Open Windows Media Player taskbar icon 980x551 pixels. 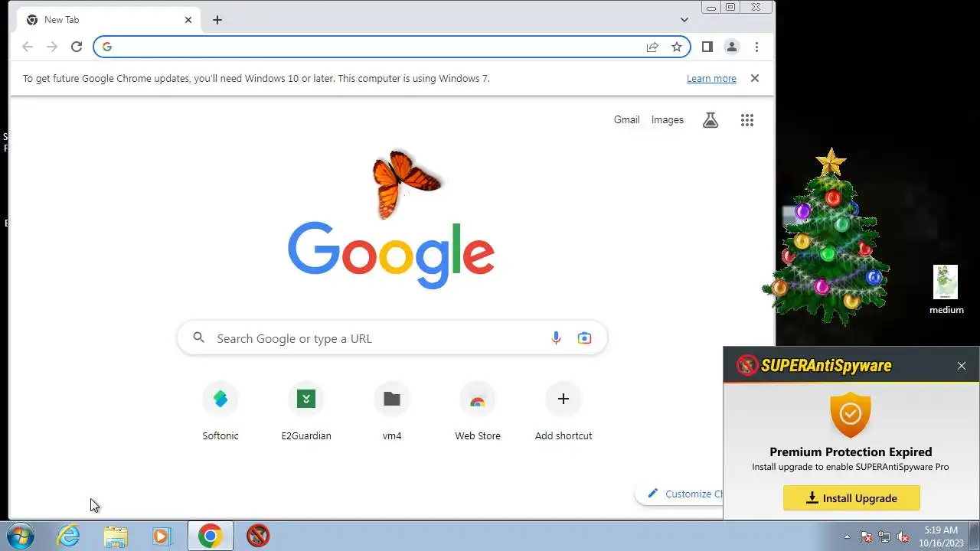162,536
